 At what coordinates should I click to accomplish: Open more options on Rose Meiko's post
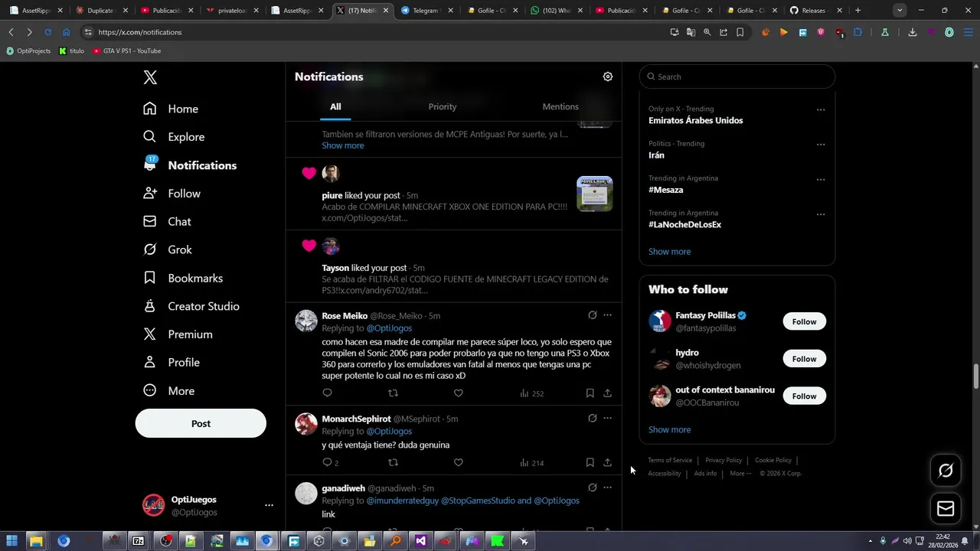pos(607,315)
